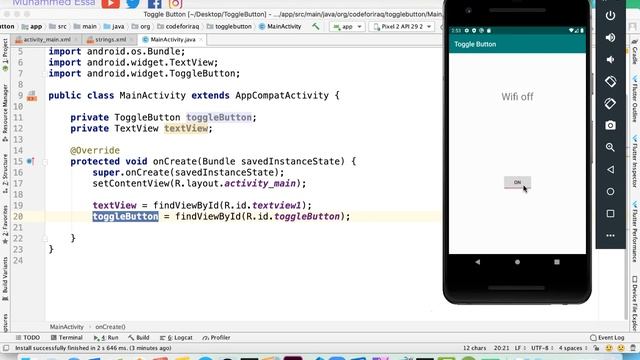Click the memory indicator icon in status bar

click(x=633, y=348)
